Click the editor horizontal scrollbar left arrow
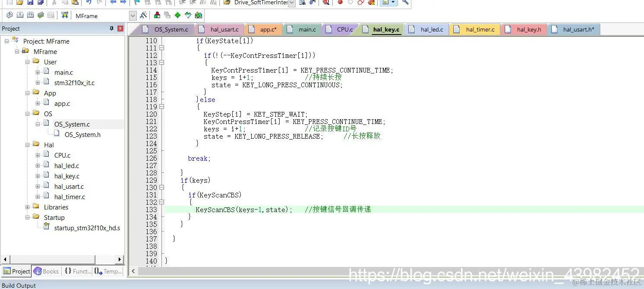644x289 pixels. click(133, 271)
